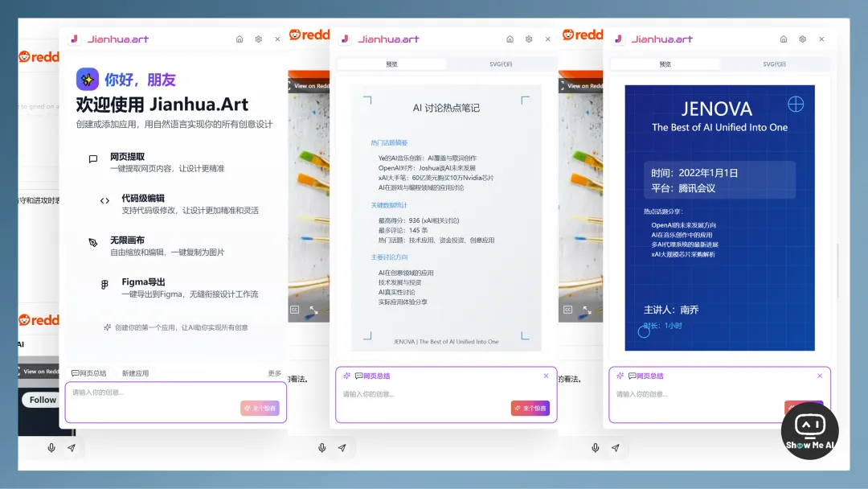Click the blue JENOVA poster preview
868x489 pixels.
pyautogui.click(x=719, y=218)
